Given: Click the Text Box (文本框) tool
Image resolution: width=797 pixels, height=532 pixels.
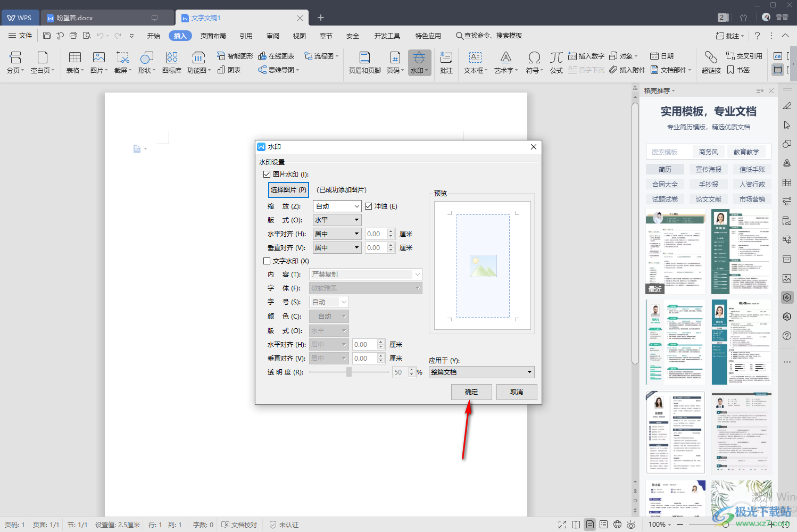Looking at the screenshot, I should click(x=475, y=62).
